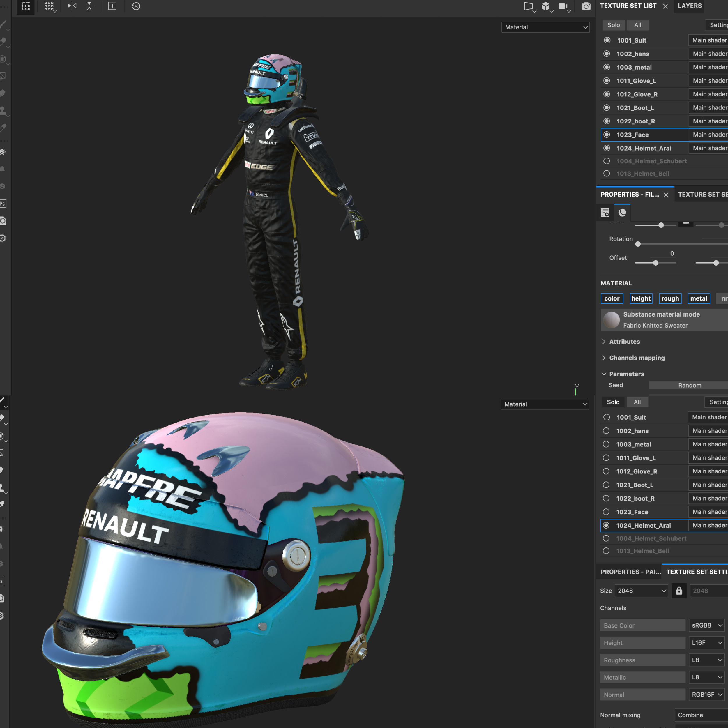Screen dimensions: 728x728
Task: Click the empty radio beside 1022_boot_R
Action: click(606, 498)
